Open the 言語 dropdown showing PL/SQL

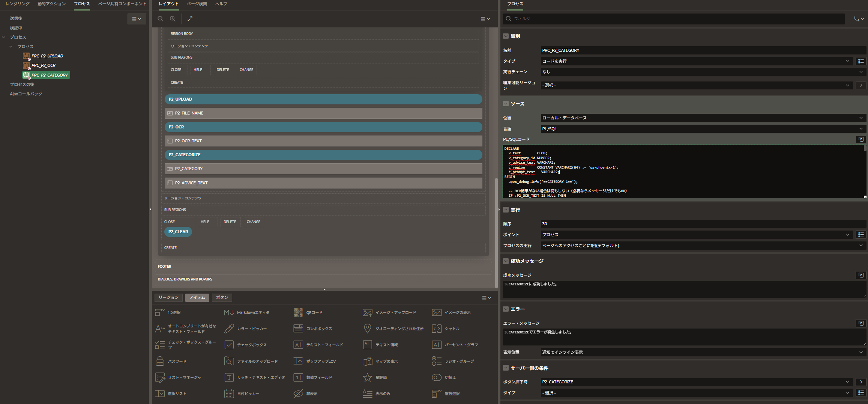click(703, 129)
